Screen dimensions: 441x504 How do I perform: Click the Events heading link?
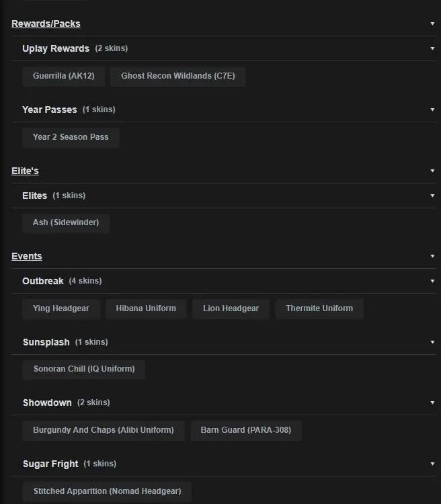pos(27,256)
